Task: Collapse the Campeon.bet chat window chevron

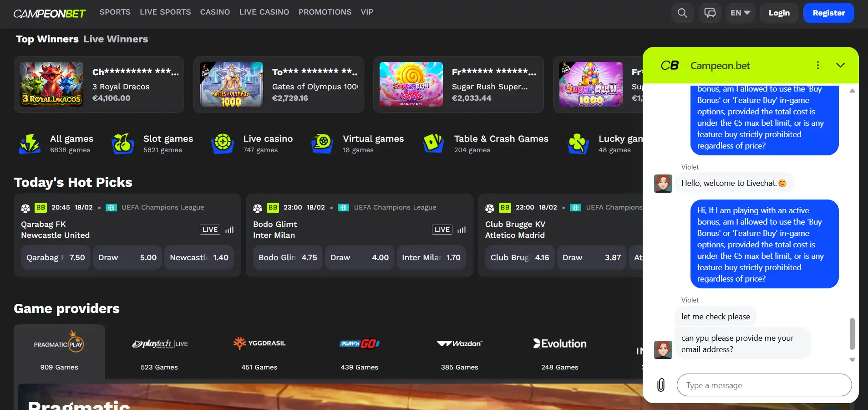Action: pyautogui.click(x=840, y=65)
